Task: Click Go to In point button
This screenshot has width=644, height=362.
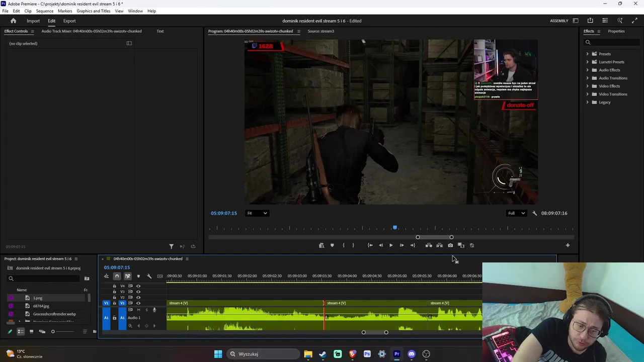Action: [x=370, y=245]
